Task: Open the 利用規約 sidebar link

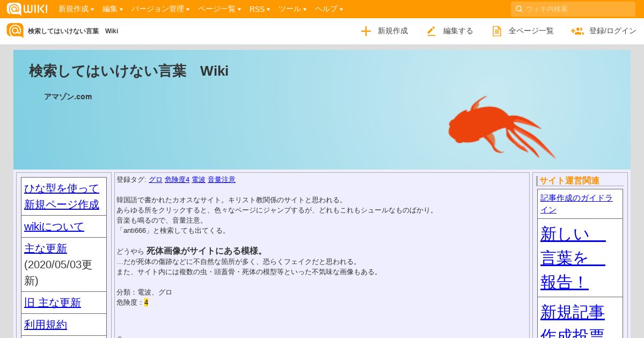Action: [46, 325]
